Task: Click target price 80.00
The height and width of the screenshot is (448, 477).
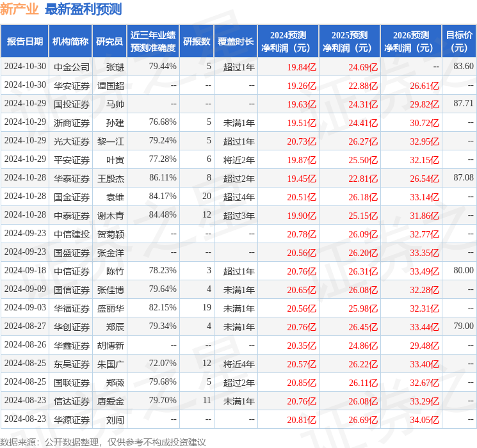Action: coord(464,270)
